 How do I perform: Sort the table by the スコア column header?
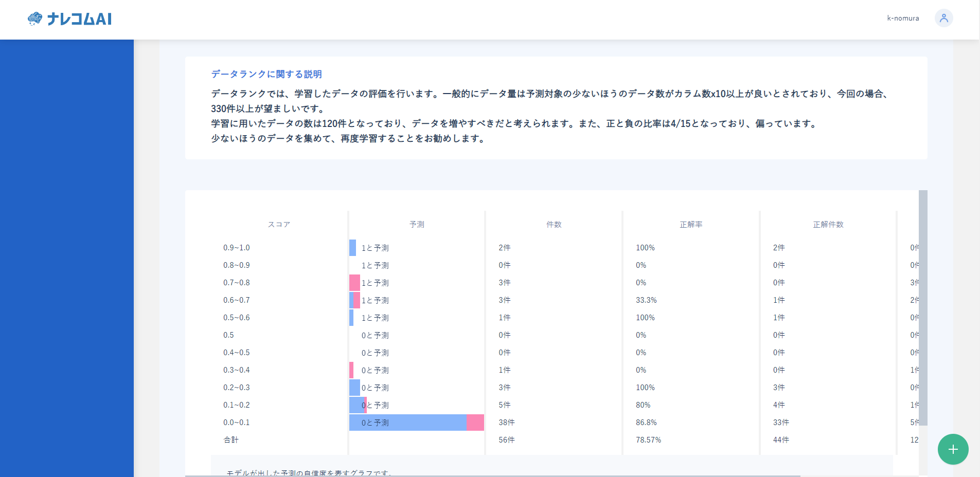click(x=278, y=224)
